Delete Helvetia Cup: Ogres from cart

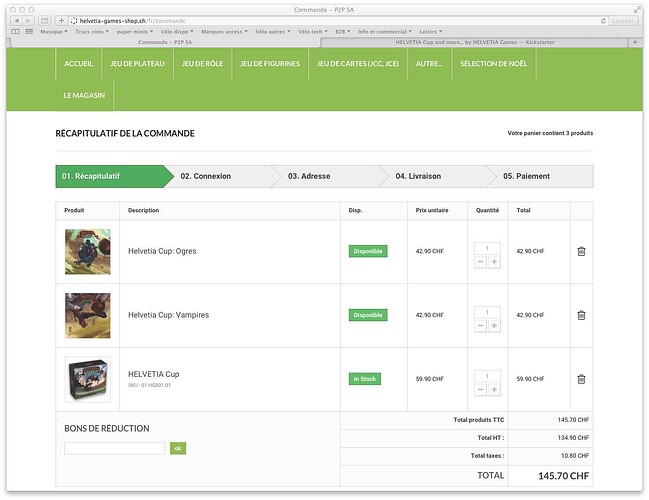[x=581, y=251]
